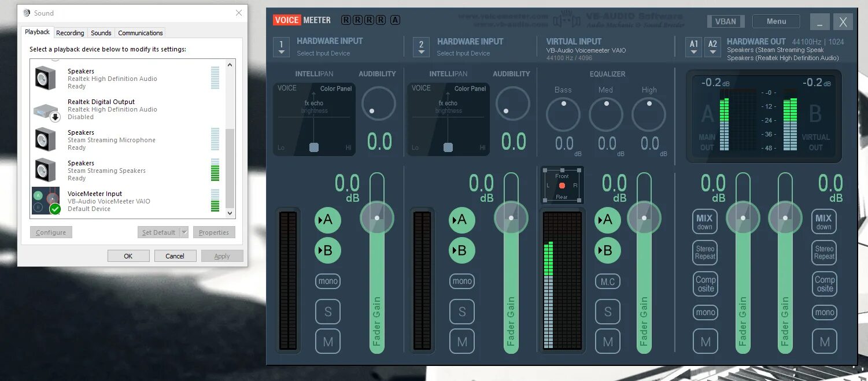Image resolution: width=868 pixels, height=381 pixels.
Task: Toggle Mix down on bus A
Action: tap(705, 222)
